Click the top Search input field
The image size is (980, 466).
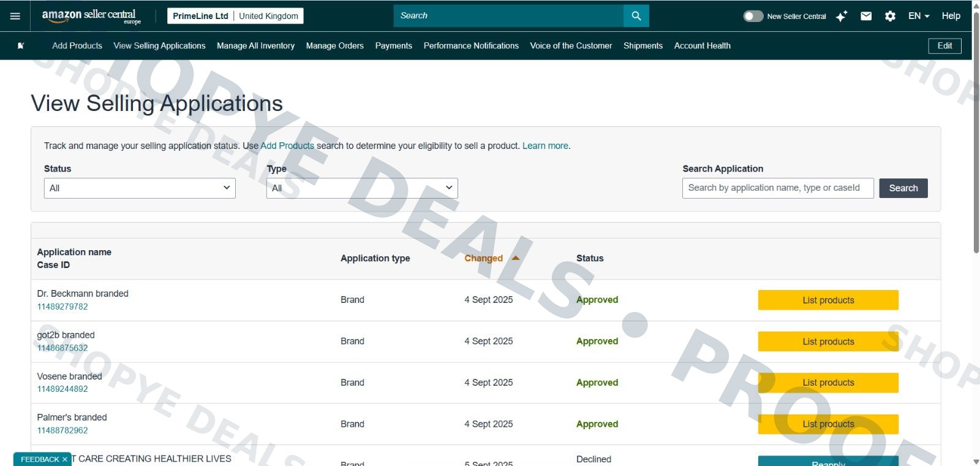508,16
